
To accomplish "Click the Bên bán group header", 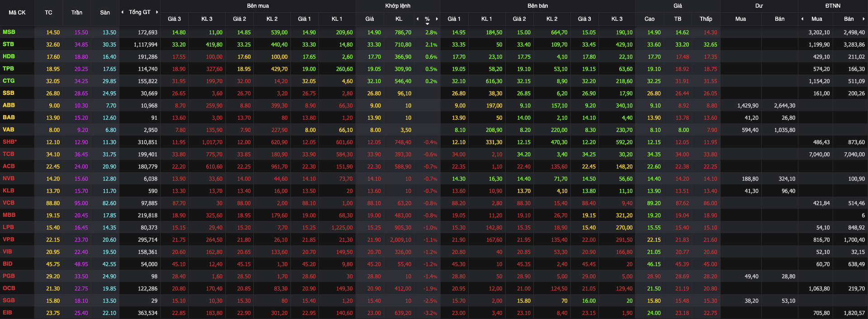I will click(x=538, y=6).
